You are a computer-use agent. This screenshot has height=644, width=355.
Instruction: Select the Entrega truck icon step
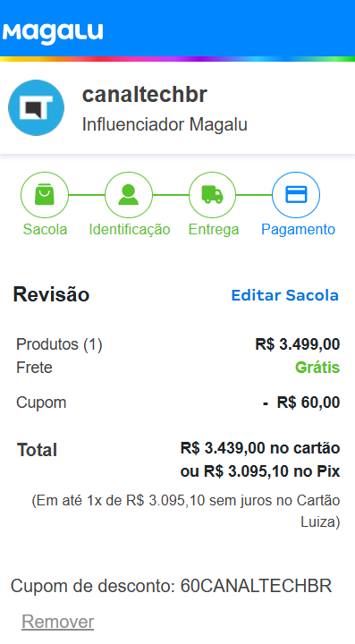pos(212,195)
